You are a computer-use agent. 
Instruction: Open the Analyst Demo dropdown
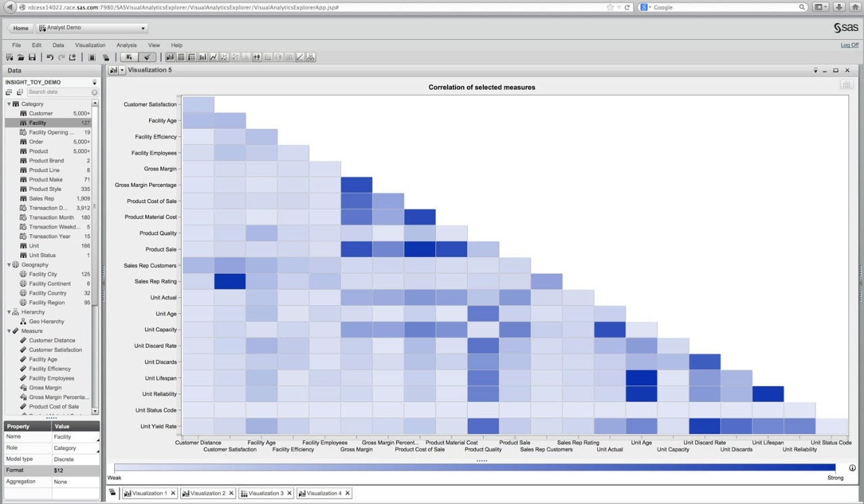[x=92, y=28]
